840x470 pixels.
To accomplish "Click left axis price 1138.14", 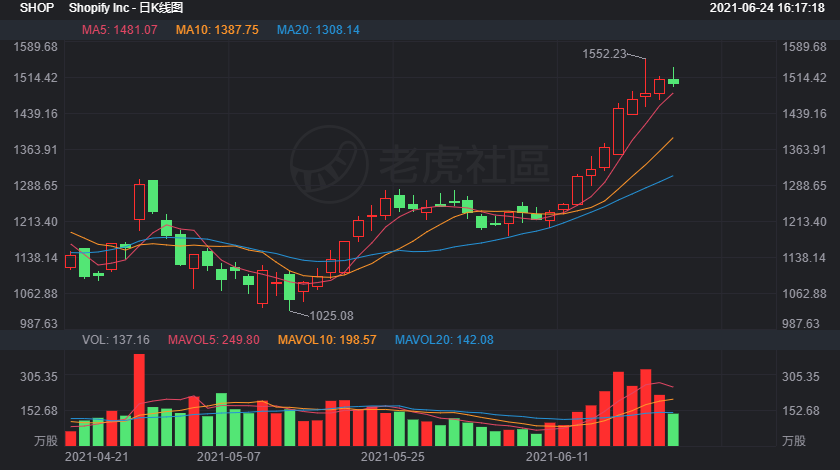I will [35, 258].
